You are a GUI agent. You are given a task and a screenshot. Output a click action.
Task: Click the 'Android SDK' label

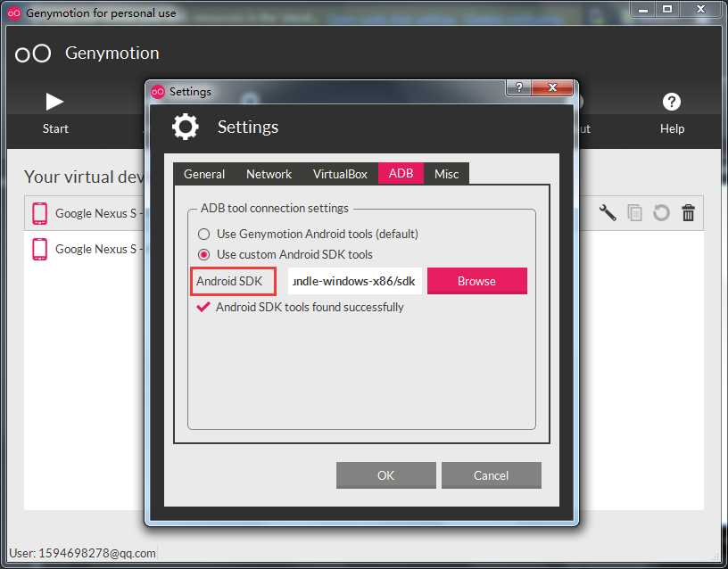229,281
